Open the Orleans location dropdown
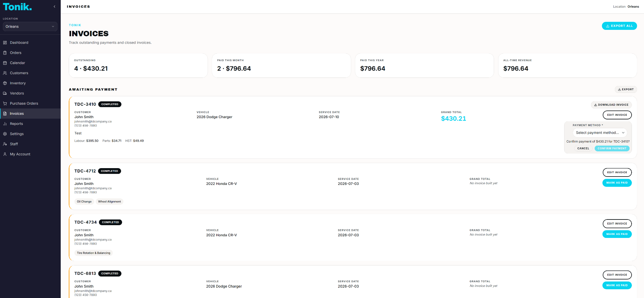Screen dimensions: 644x298 [x=30, y=27]
